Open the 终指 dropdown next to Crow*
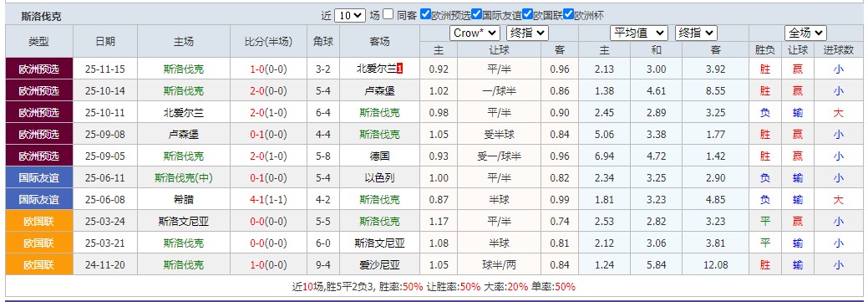Screen dimensions: 868x302 527,33
